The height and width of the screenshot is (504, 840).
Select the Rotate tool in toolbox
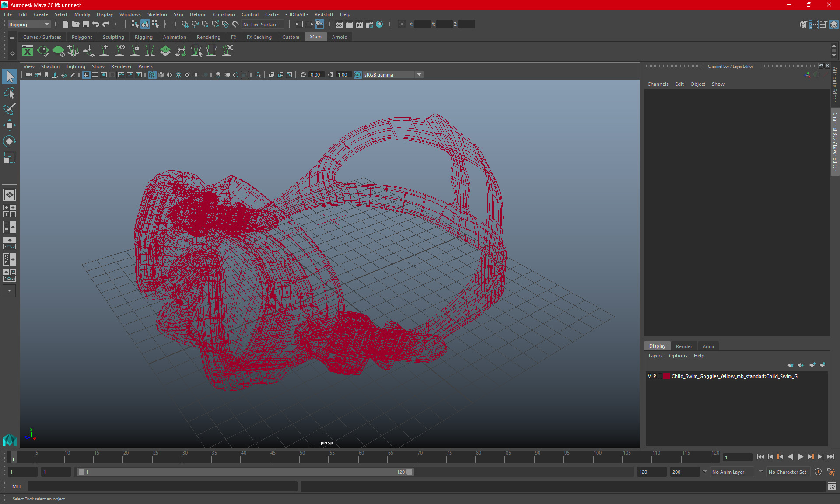click(x=10, y=141)
